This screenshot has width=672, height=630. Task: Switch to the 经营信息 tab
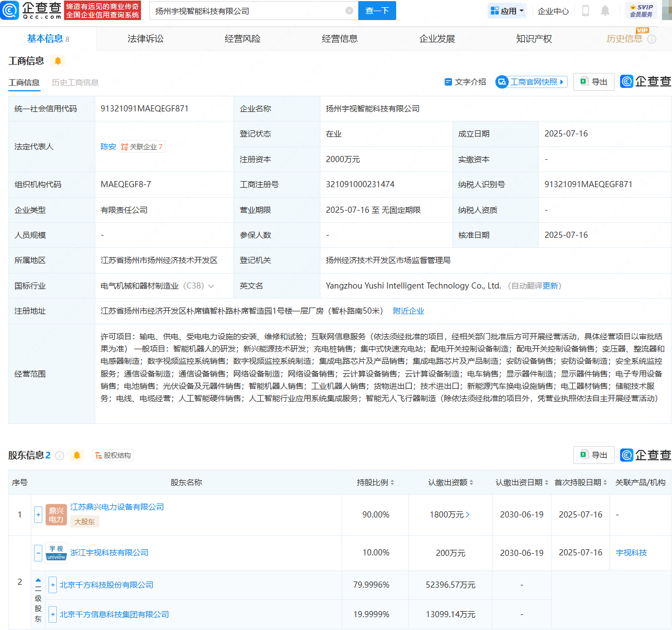coord(340,38)
